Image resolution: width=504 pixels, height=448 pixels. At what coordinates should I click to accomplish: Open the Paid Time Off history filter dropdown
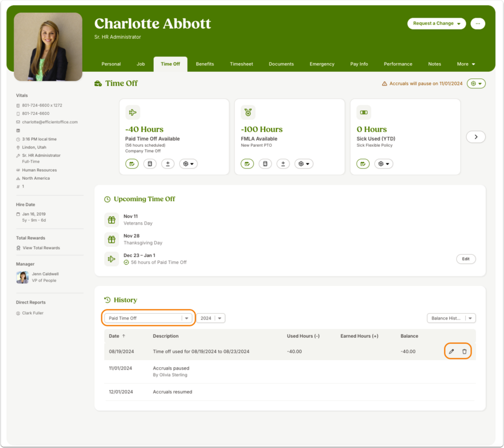(148, 318)
